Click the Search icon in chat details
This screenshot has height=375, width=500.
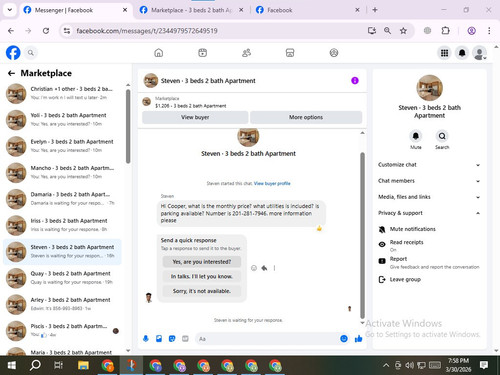click(442, 136)
